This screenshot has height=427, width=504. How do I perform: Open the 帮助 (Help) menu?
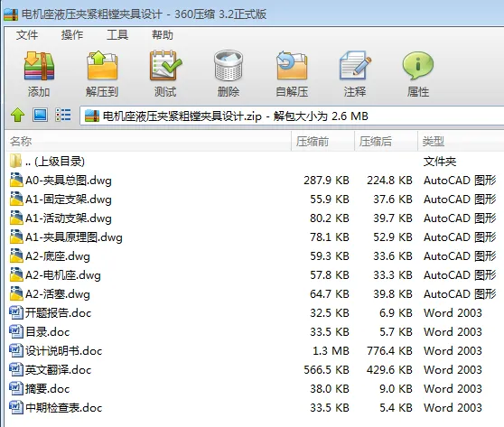click(x=163, y=34)
